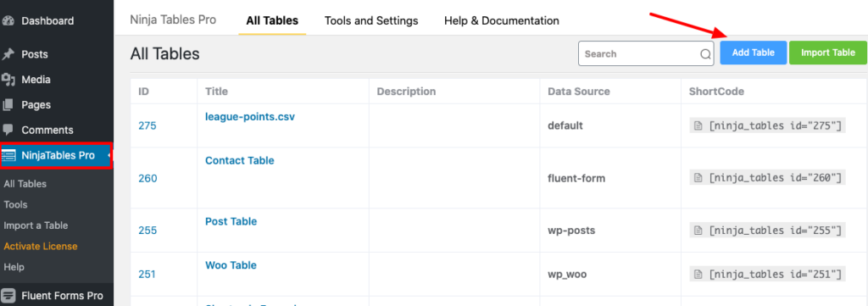Viewport: 868px width, 306px height.
Task: Click Activate License link
Action: tap(41, 246)
